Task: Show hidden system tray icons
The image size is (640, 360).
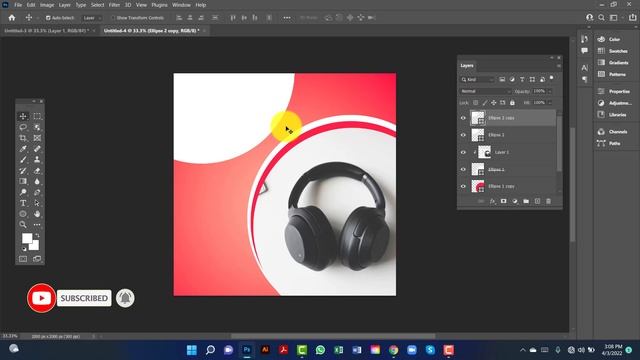Action: [522, 350]
